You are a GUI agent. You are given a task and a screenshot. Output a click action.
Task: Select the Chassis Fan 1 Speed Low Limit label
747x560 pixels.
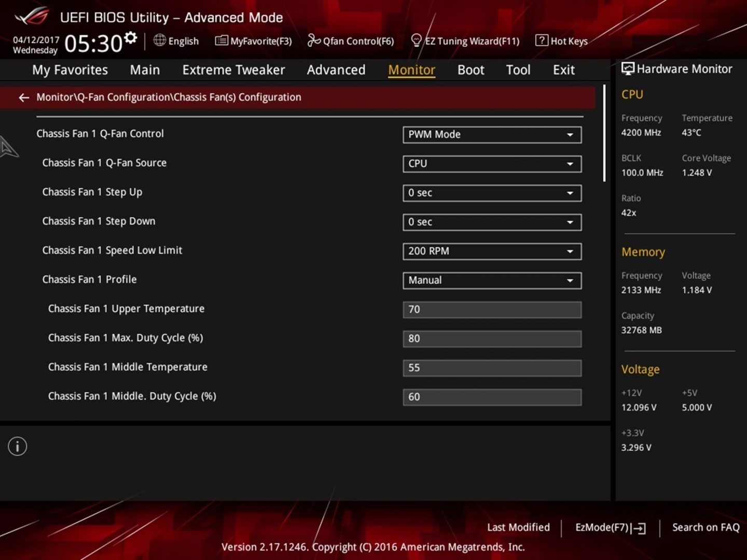pos(112,250)
